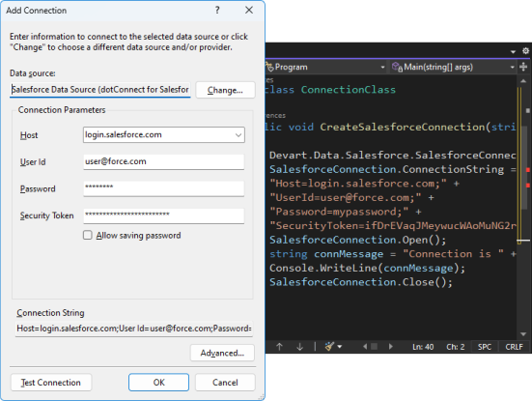Open the Advanced... settings button

click(x=222, y=353)
